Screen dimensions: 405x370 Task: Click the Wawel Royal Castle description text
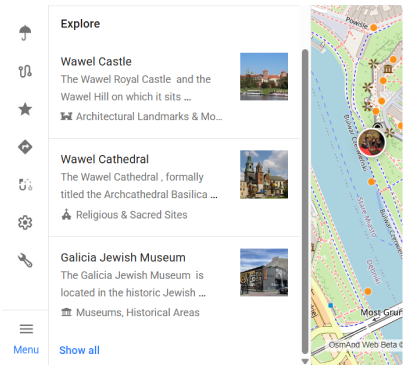tap(136, 88)
